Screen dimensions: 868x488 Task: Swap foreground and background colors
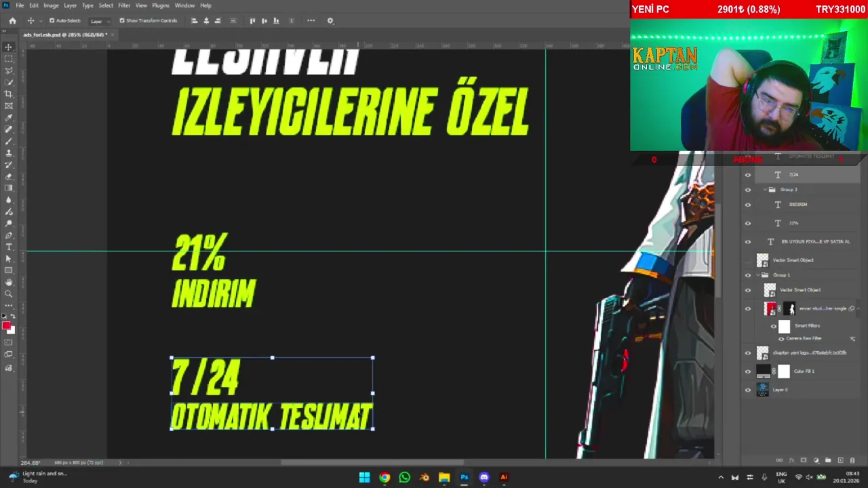[x=12, y=317]
